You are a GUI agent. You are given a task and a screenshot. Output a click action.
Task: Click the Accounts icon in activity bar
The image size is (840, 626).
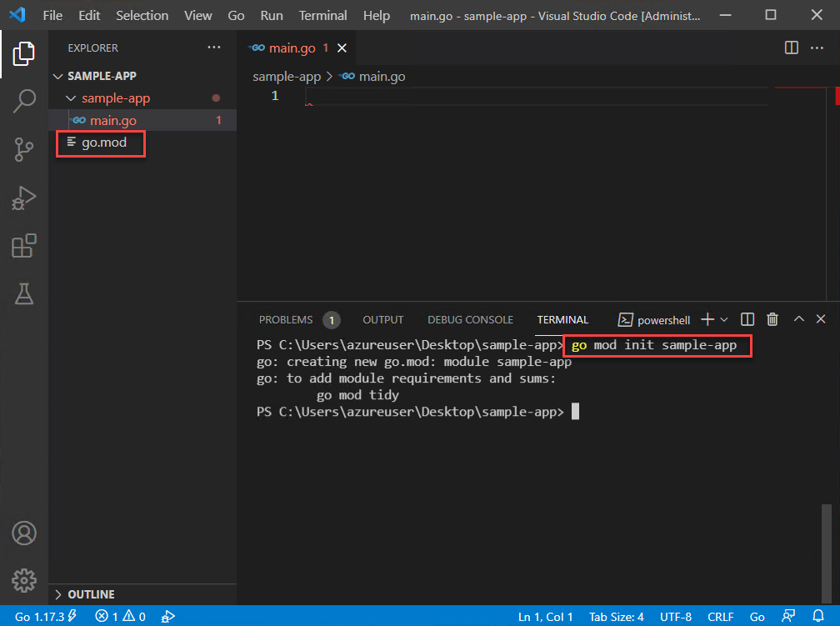[24, 533]
